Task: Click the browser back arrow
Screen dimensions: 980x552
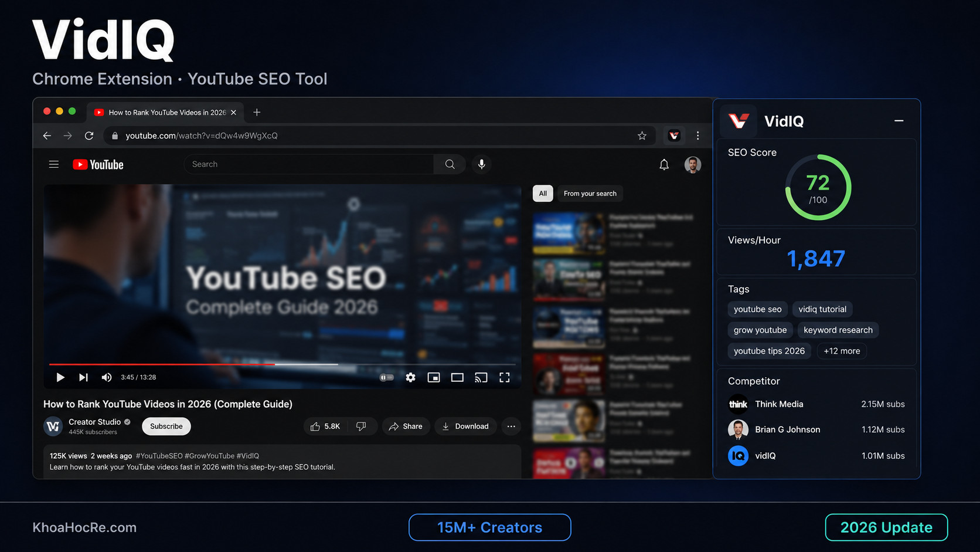Action: [47, 136]
